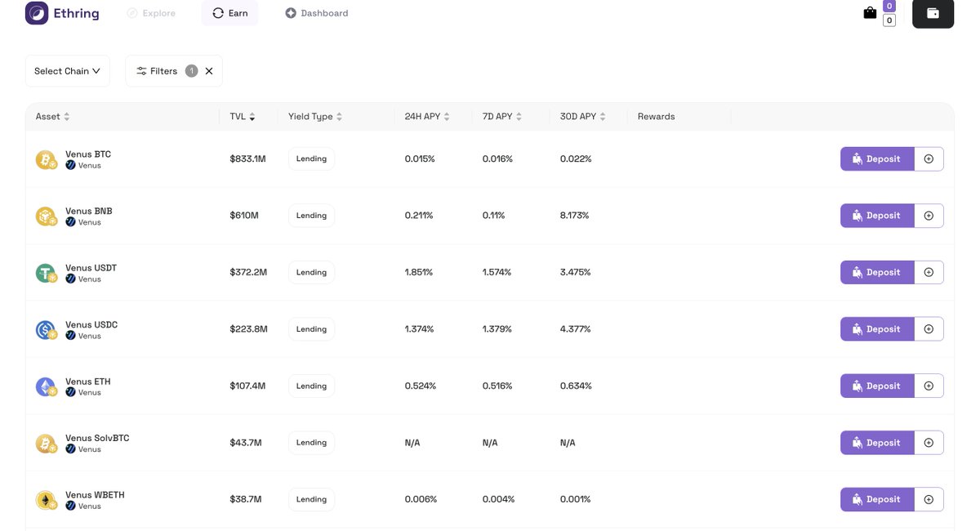Viewport: 980px width, 531px height.
Task: Click the Lending tag for Venus SolvBTC
Action: (311, 443)
